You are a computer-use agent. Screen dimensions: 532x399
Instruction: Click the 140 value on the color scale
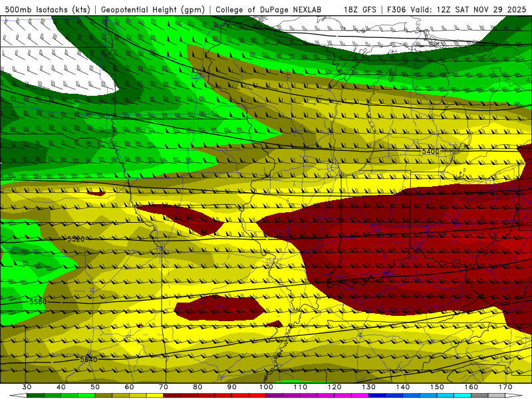(x=403, y=387)
